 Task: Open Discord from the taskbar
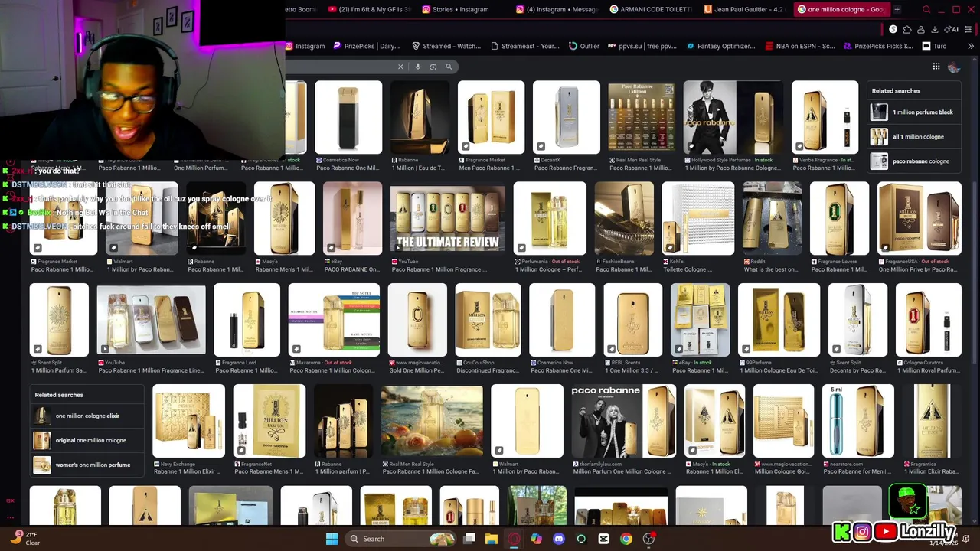[559, 539]
